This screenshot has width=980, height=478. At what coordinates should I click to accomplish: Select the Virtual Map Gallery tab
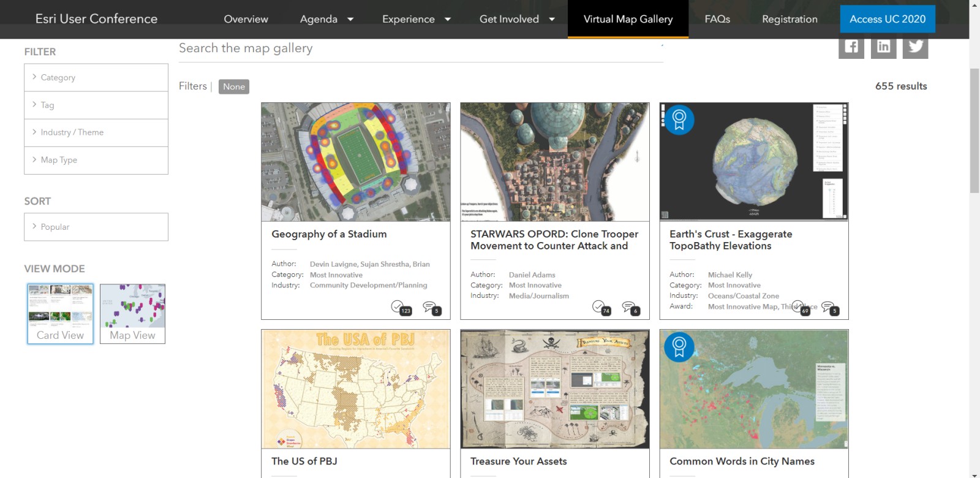coord(628,19)
